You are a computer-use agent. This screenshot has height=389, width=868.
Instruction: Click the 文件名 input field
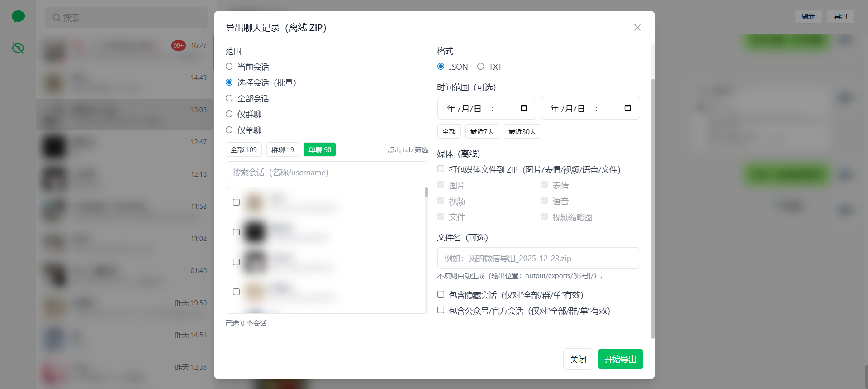[538, 258]
